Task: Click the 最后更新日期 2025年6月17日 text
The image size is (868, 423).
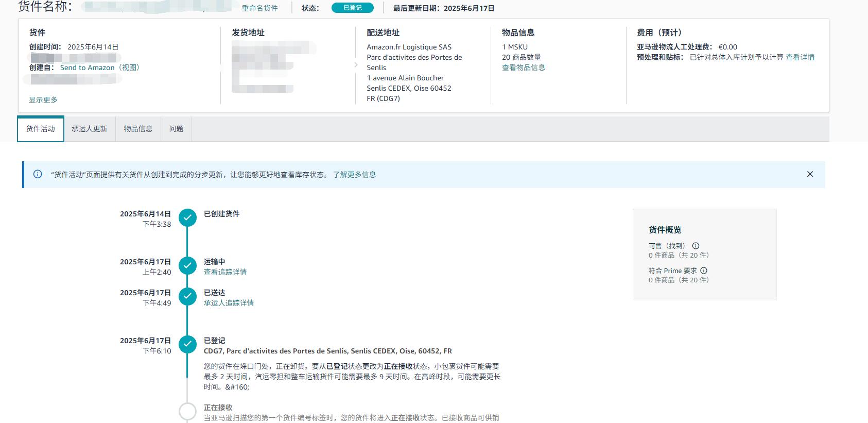Action: pos(444,8)
